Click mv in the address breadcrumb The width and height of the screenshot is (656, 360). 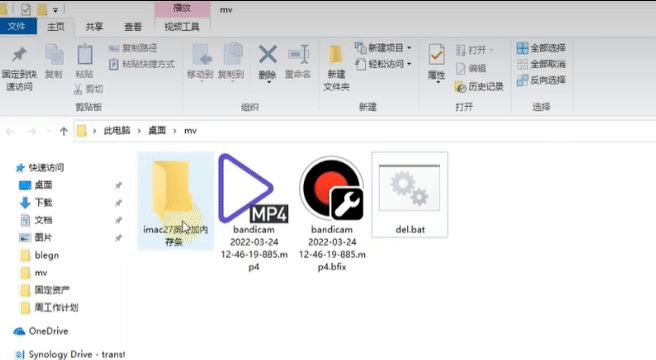click(x=190, y=131)
